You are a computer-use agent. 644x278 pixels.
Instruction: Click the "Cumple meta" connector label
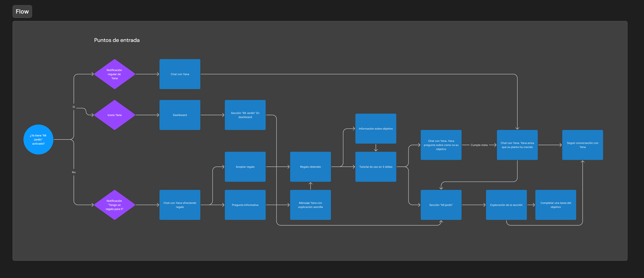pos(479,145)
